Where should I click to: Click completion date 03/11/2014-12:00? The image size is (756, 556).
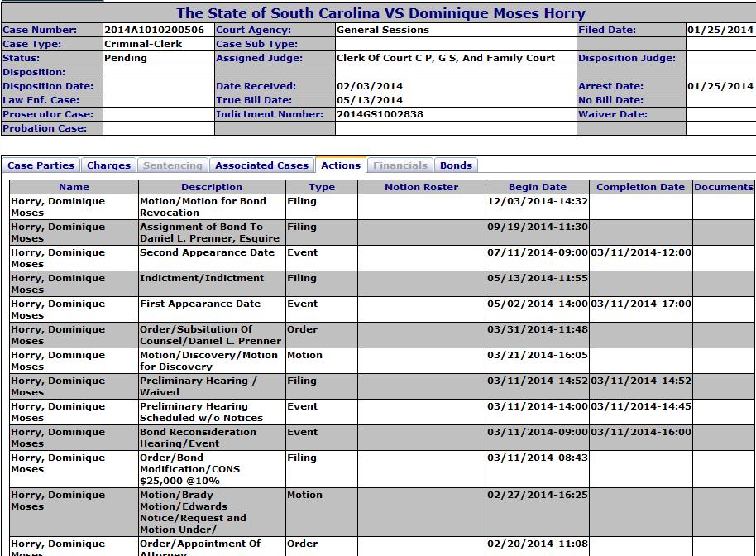tap(641, 252)
